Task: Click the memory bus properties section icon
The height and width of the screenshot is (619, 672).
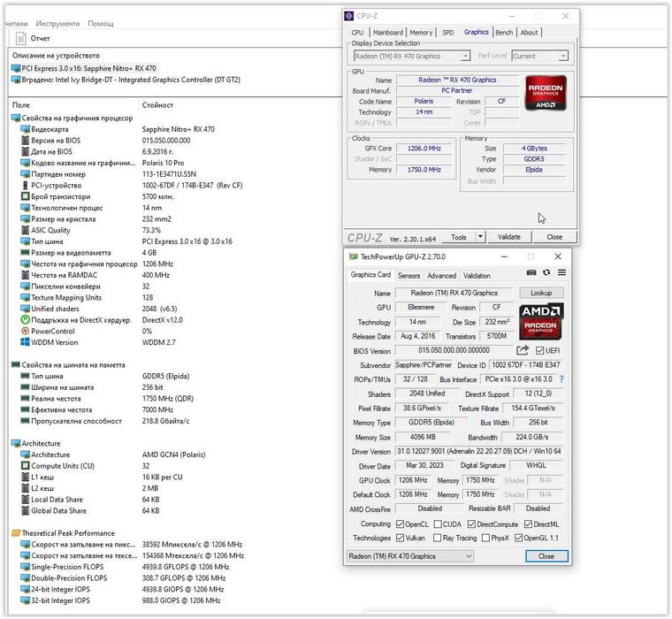Action: point(16,365)
